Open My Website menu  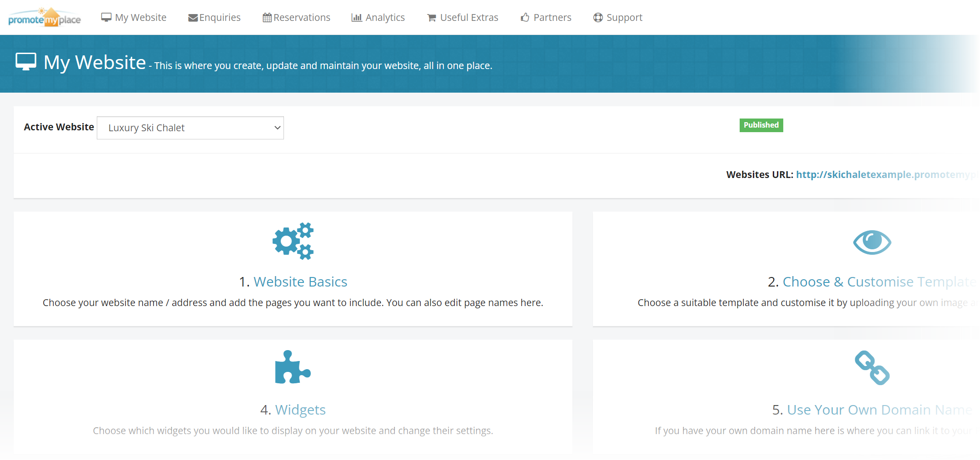pos(134,18)
